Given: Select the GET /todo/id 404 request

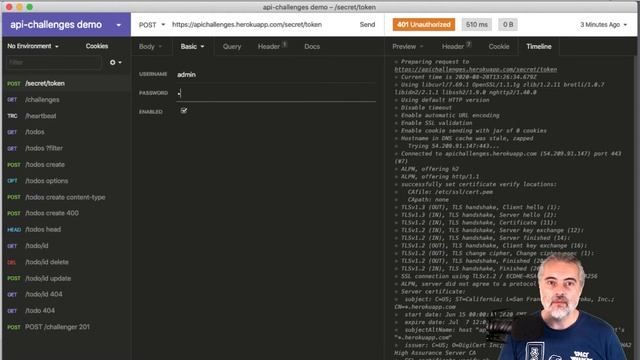Looking at the screenshot, I should (66, 294).
